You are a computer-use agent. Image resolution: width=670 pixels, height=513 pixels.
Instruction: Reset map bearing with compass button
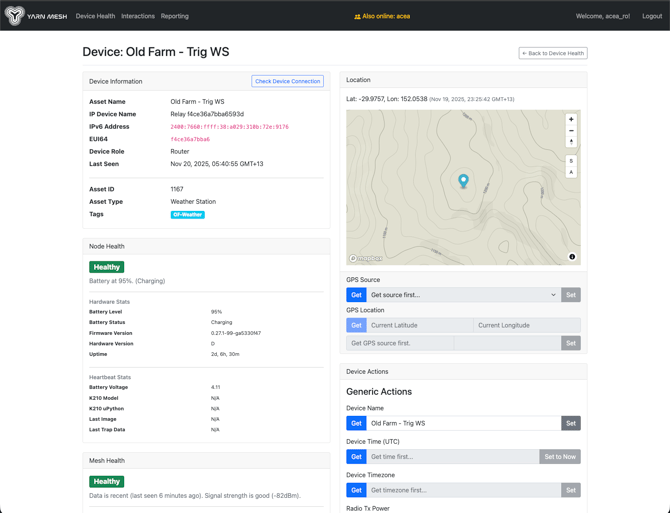pyautogui.click(x=571, y=142)
